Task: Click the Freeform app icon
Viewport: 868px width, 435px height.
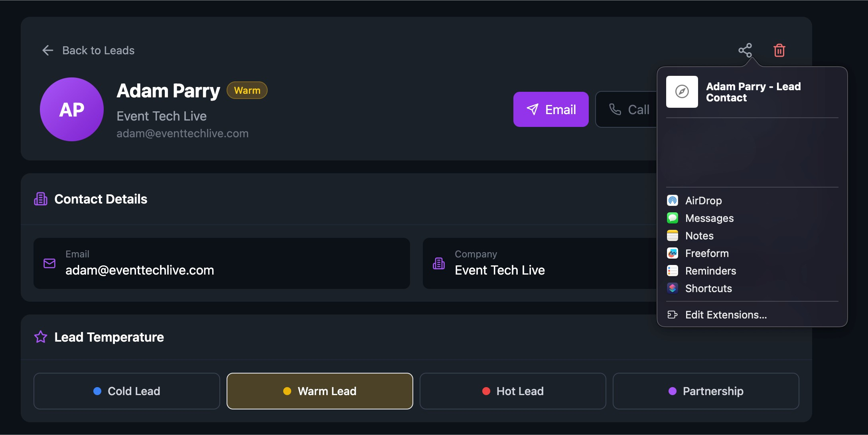Action: click(673, 253)
